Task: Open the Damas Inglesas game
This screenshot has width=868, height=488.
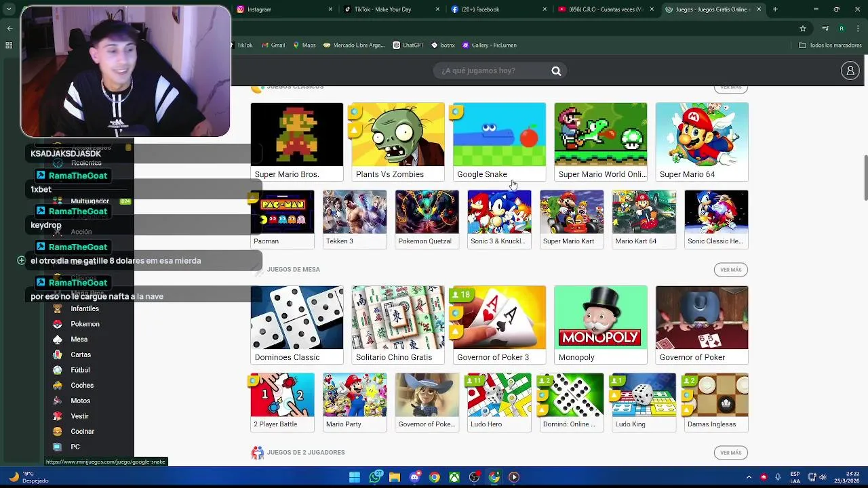Action: coord(716,402)
